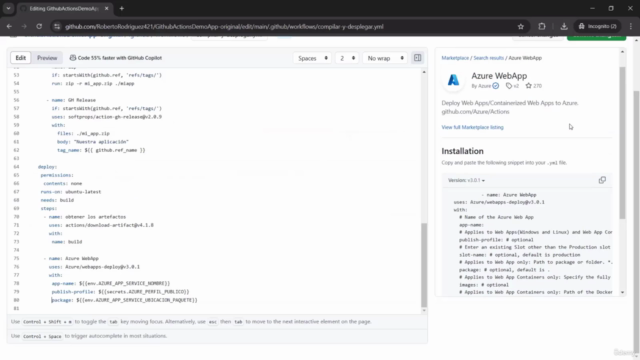Click the 'Installation' heading
Viewport: 640px width, 360px height.
pos(462,151)
